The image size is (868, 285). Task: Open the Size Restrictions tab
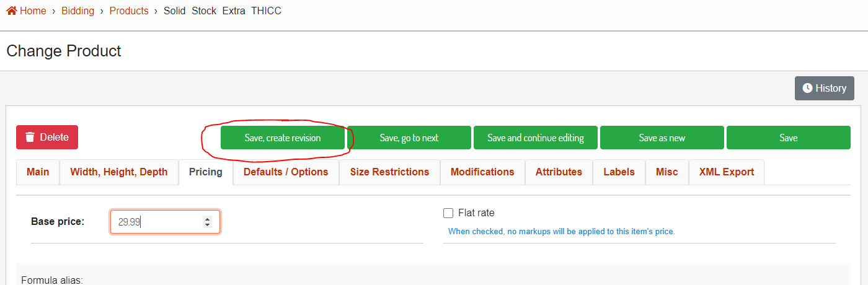[389, 172]
